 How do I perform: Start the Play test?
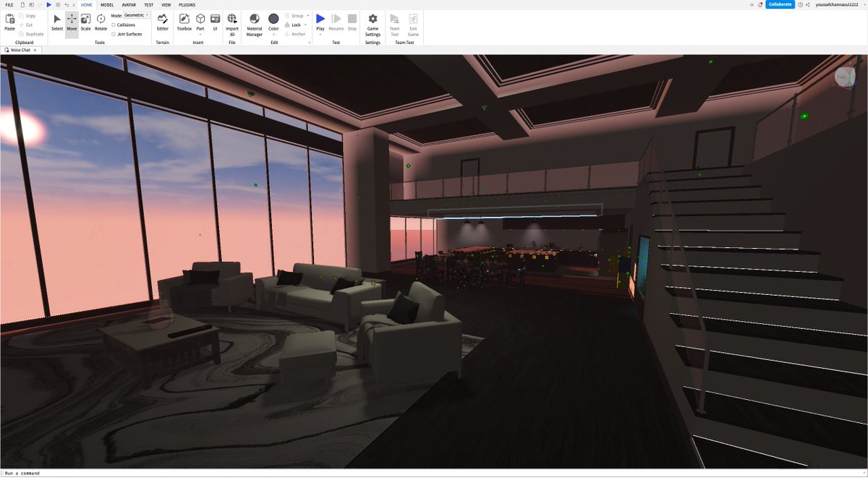[320, 19]
